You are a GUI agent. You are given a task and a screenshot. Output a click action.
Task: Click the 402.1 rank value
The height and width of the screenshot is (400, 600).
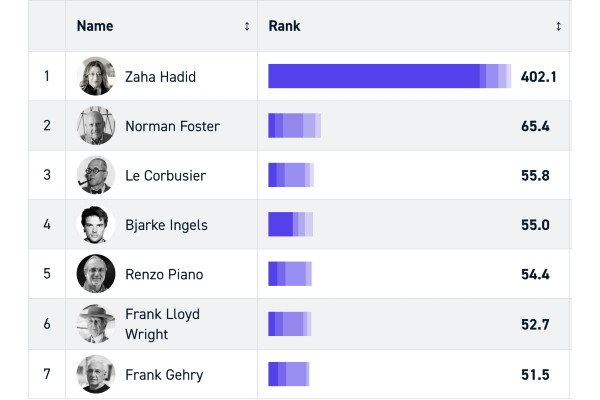(538, 76)
